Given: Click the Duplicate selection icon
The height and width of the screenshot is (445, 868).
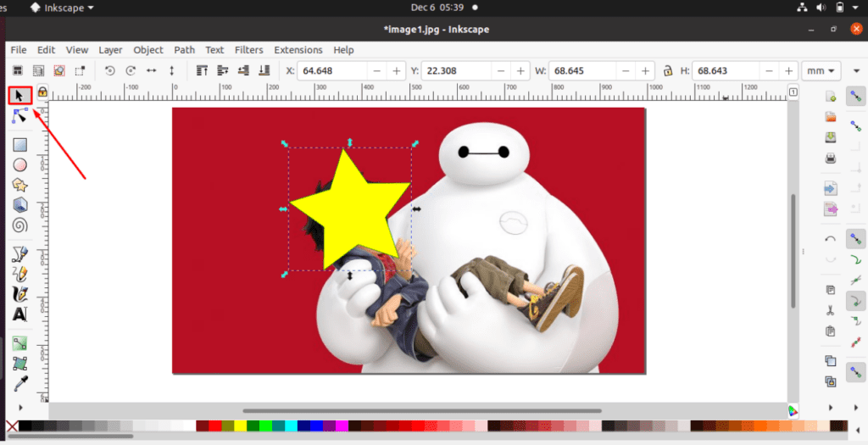Looking at the screenshot, I should [831, 361].
